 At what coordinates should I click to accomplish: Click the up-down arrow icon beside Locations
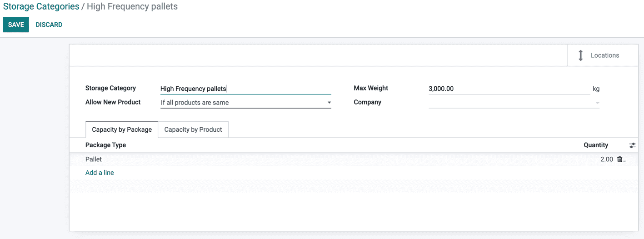(x=580, y=55)
